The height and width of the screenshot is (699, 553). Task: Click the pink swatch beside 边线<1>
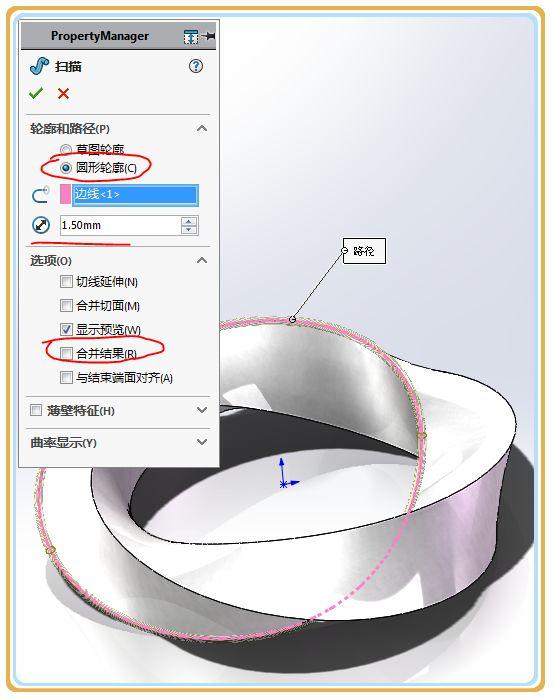(x=65, y=195)
